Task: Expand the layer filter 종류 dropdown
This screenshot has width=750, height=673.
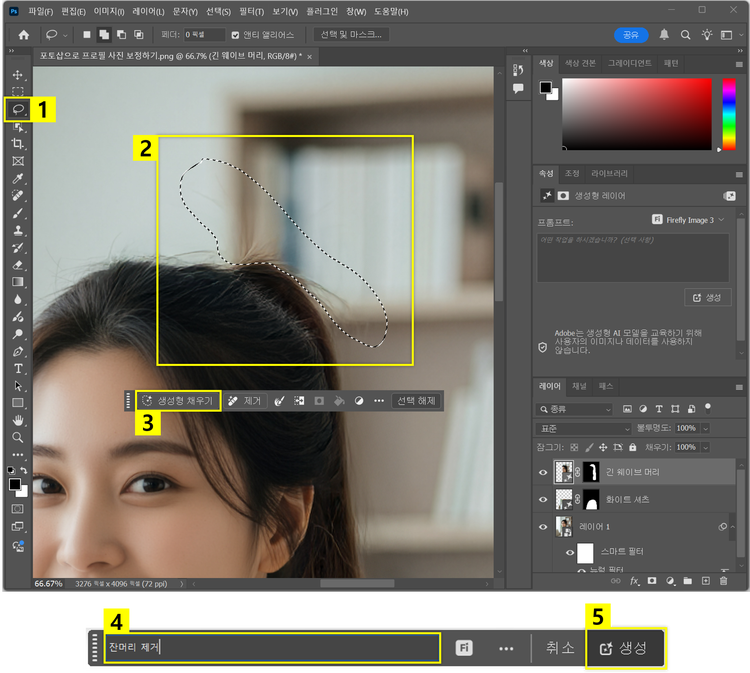Action: [x=574, y=409]
